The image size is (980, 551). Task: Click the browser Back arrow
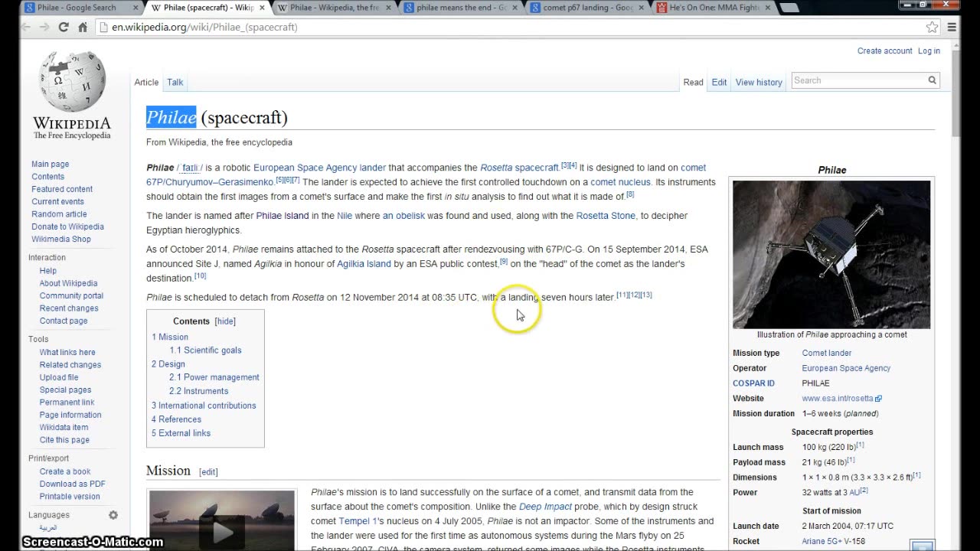tap(26, 27)
